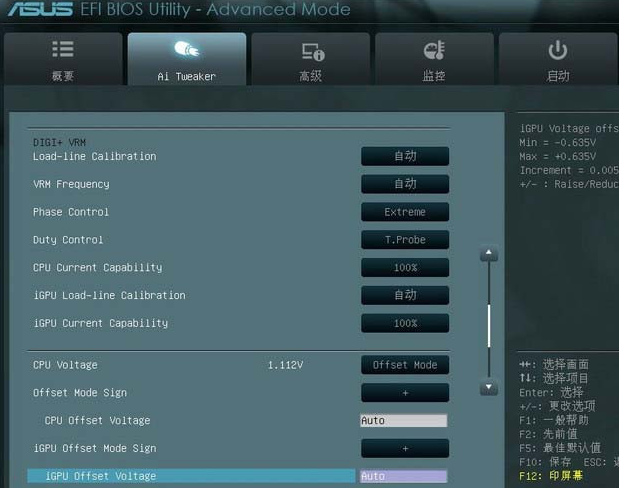Click the power icon on 启动 tab
This screenshot has width=619, height=488.
coord(558,50)
